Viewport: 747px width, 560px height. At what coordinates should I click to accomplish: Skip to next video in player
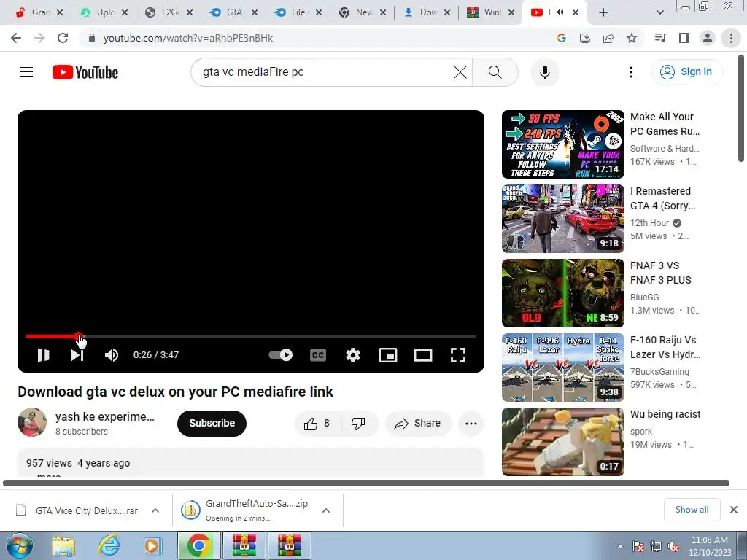77,355
